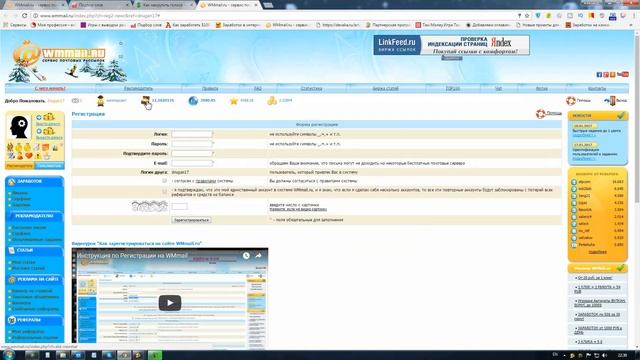640x360 pixels.
Task: Click the browser reload button
Action: tap(24, 16)
